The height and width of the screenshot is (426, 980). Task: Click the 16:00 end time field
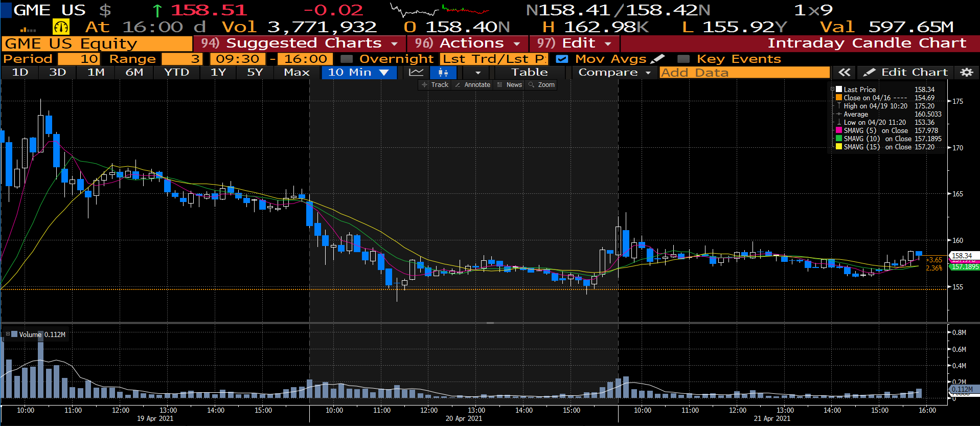pyautogui.click(x=306, y=59)
